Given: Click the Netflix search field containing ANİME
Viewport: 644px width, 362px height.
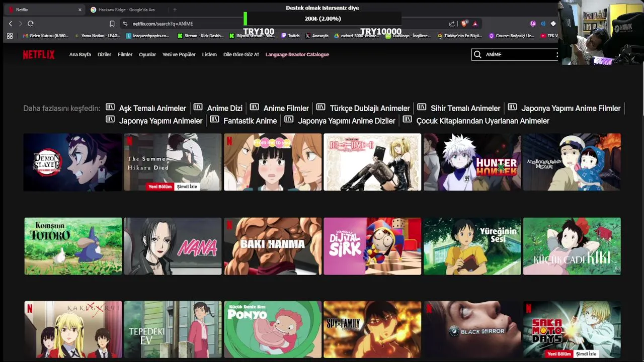Looking at the screenshot, I should [x=517, y=54].
